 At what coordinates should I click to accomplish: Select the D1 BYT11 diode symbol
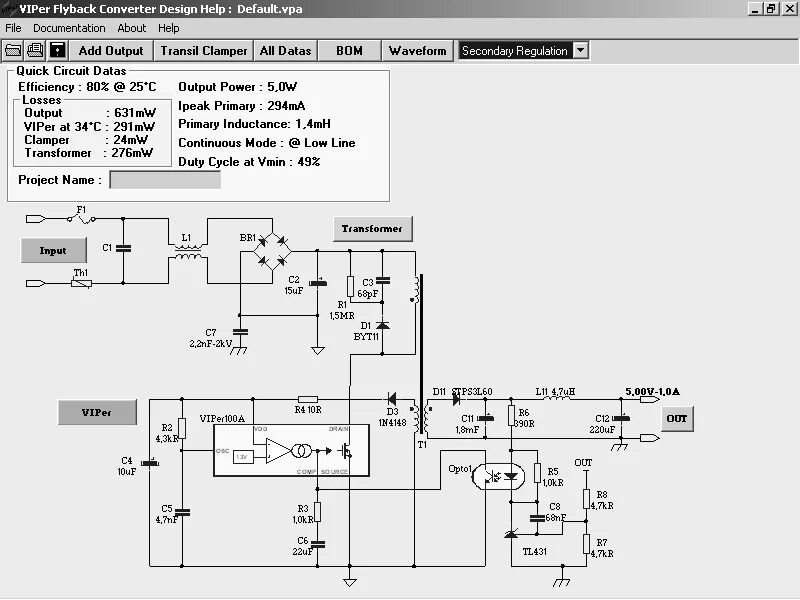(382, 325)
